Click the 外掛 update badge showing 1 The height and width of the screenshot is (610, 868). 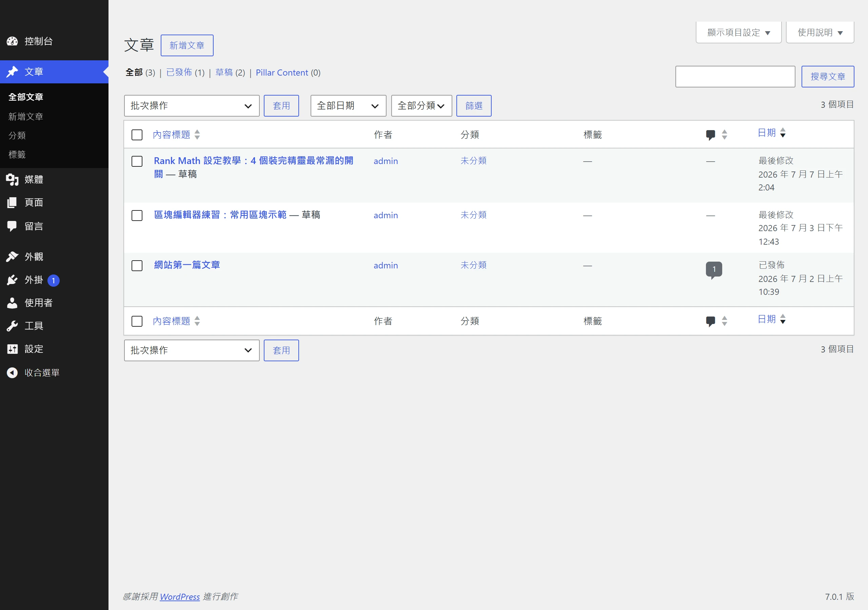click(53, 281)
